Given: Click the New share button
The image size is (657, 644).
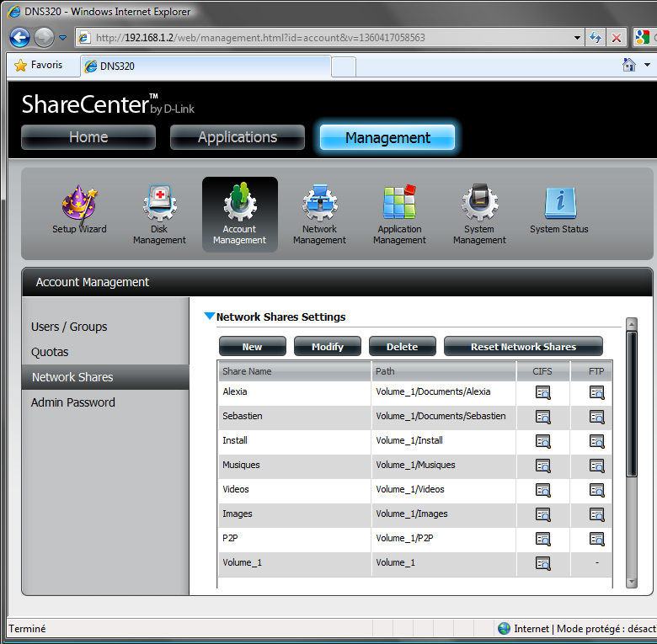Looking at the screenshot, I should 252,346.
